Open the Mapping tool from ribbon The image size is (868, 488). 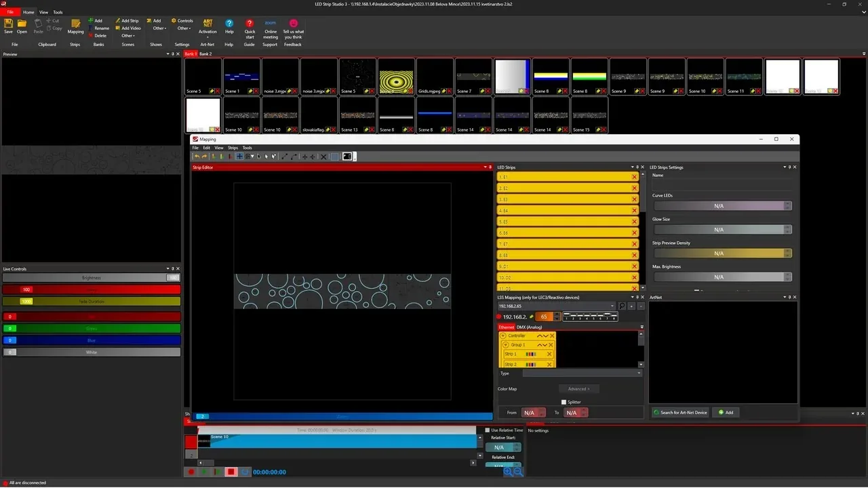[x=76, y=26]
